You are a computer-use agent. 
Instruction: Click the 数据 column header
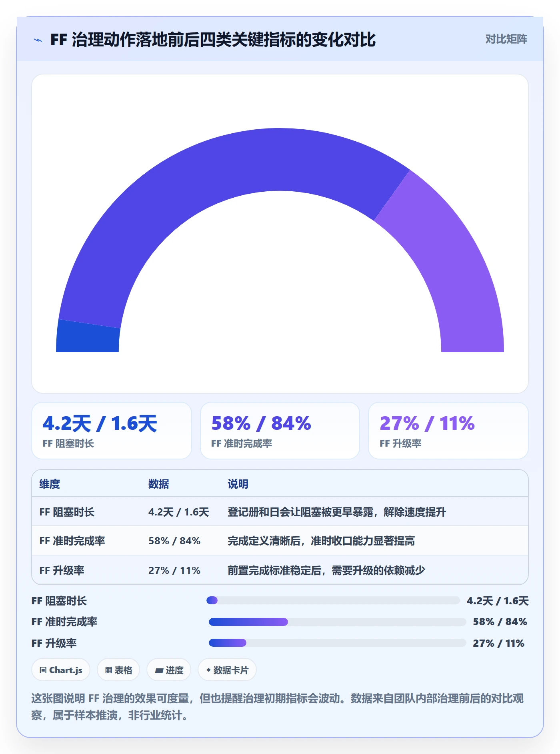click(x=159, y=484)
